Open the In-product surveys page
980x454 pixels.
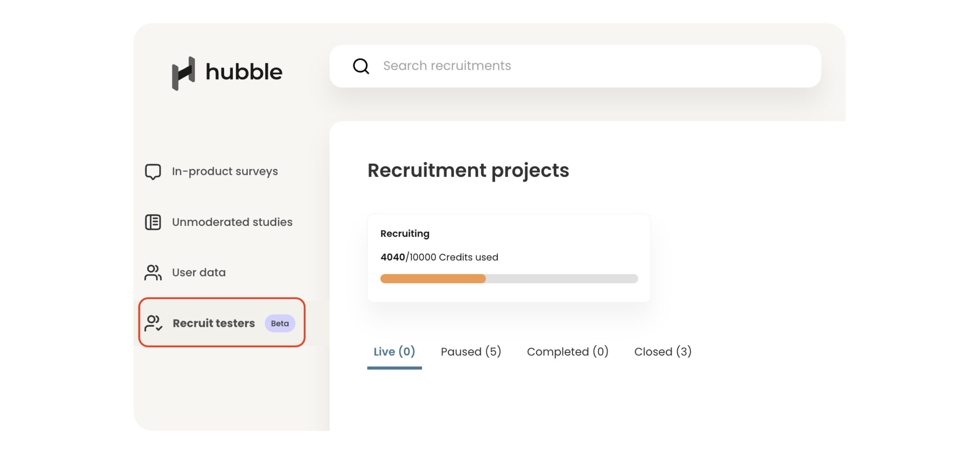[225, 171]
